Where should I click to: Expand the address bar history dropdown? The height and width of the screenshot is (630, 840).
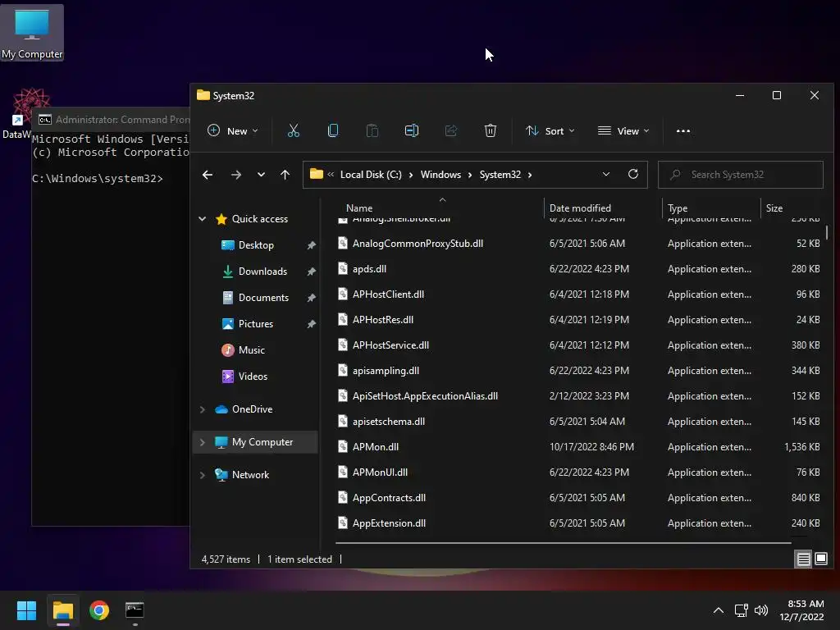click(x=606, y=174)
